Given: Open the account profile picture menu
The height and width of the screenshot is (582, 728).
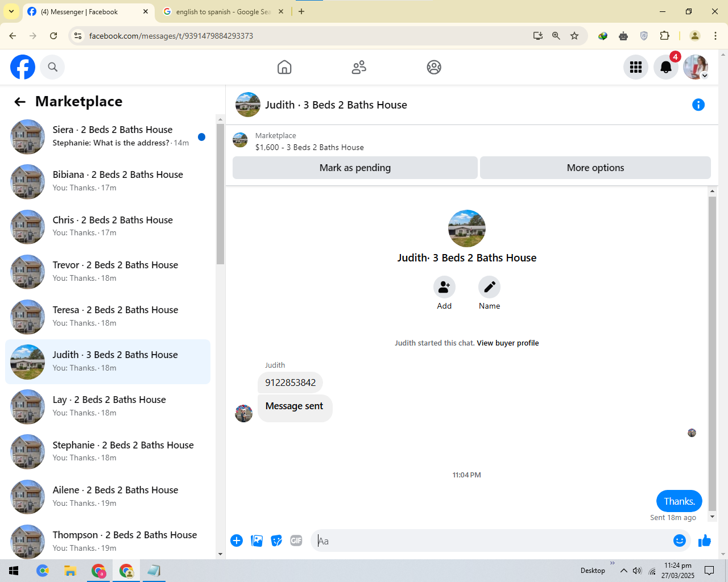Looking at the screenshot, I should click(696, 67).
